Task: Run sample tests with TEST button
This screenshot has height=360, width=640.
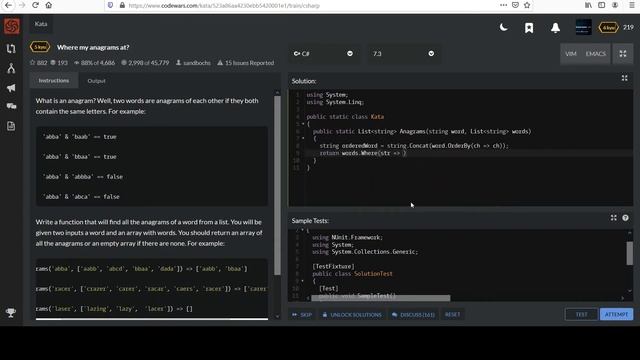Action: (x=581, y=314)
